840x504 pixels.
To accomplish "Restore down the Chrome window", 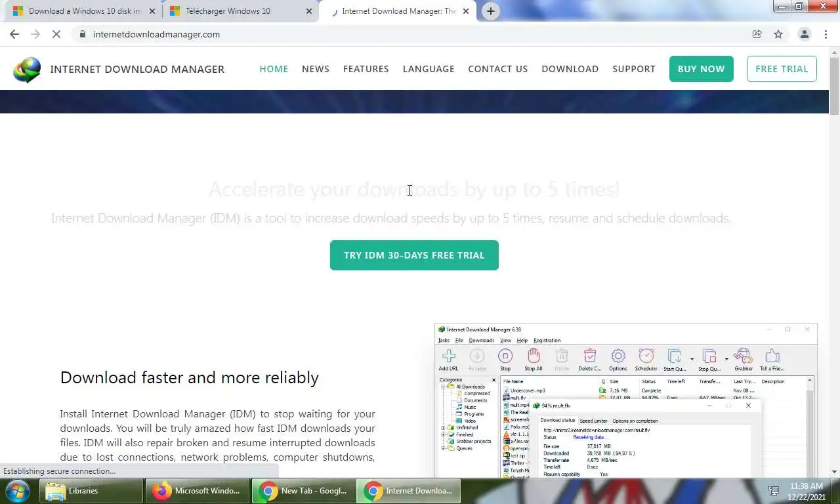I will (799, 6).
